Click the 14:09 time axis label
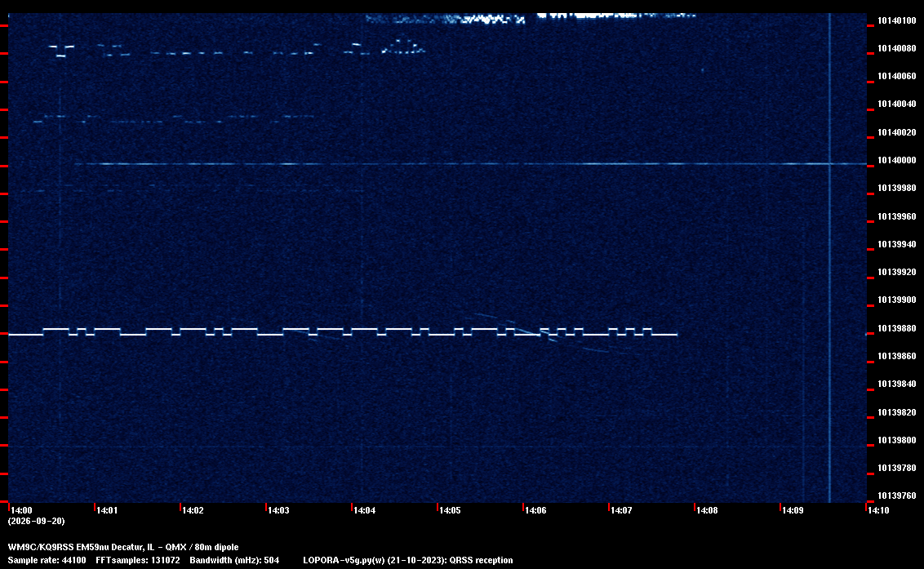Image resolution: width=924 pixels, height=569 pixels. (x=793, y=510)
